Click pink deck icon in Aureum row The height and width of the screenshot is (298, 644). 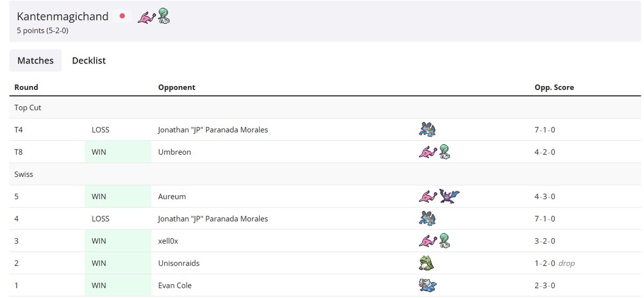(428, 197)
